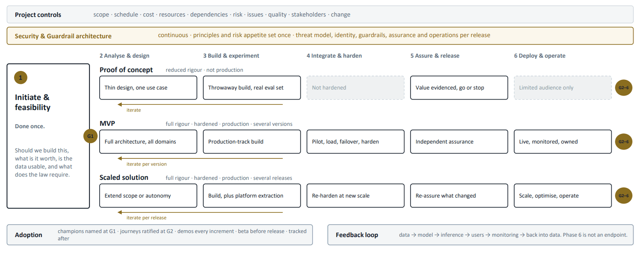Click the G2–6 badge on Scaled solution row
Viewport: 644px width, 254px height.
(623, 196)
